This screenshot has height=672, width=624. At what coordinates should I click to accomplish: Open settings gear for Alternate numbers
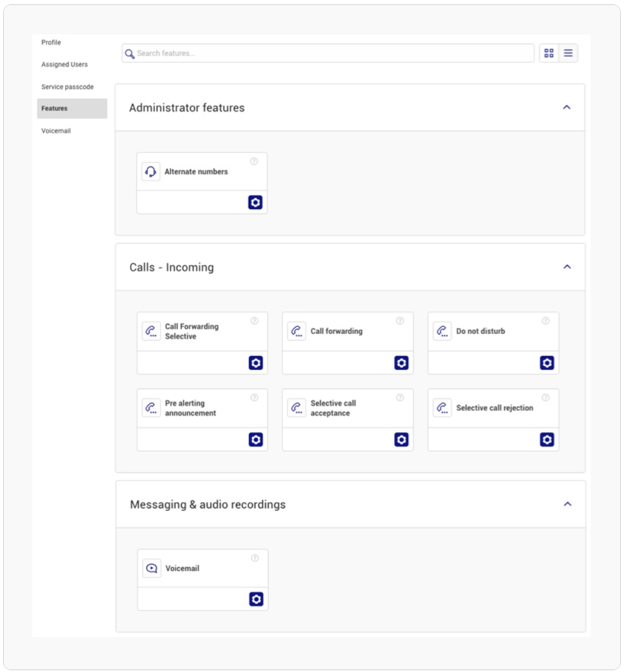255,202
